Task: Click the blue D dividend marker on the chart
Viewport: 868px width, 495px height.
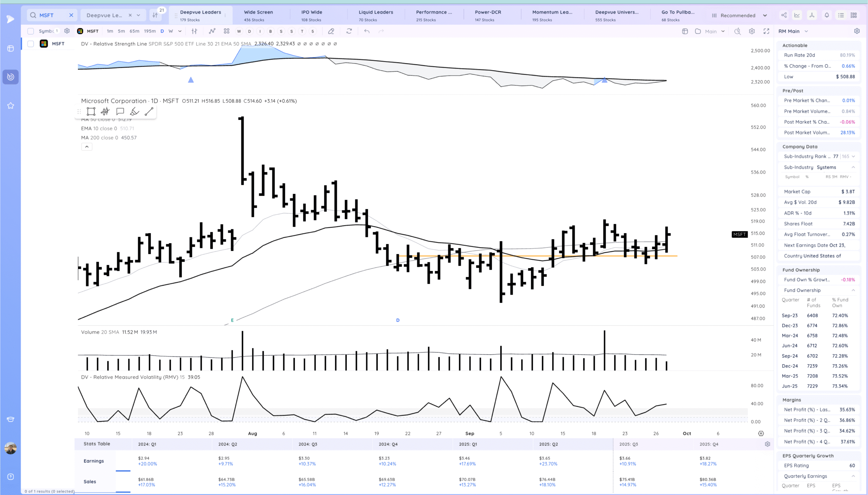Action: point(398,320)
